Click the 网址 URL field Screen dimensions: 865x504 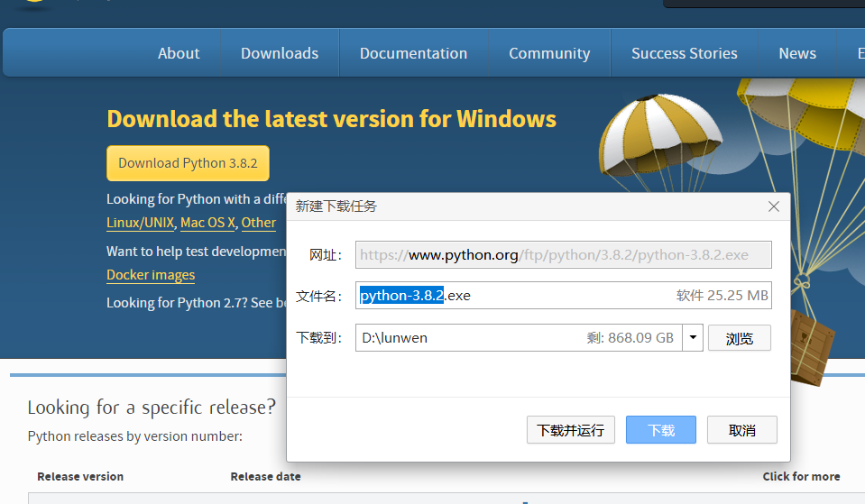pyautogui.click(x=563, y=255)
